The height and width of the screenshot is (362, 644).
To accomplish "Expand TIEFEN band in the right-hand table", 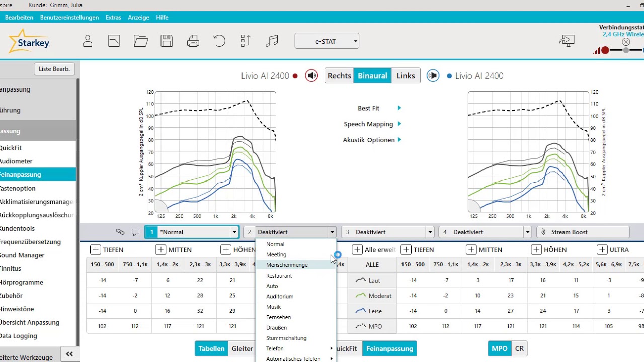I will (x=406, y=250).
